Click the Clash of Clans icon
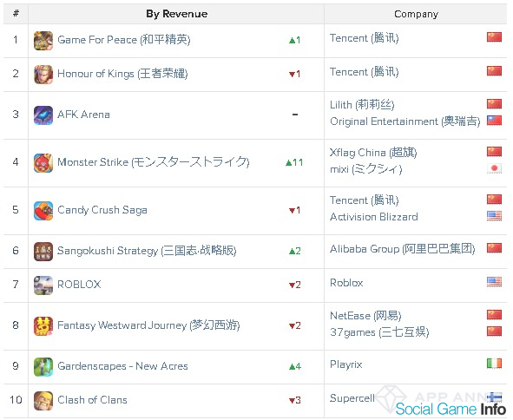The height and width of the screenshot is (420, 513). point(43,401)
